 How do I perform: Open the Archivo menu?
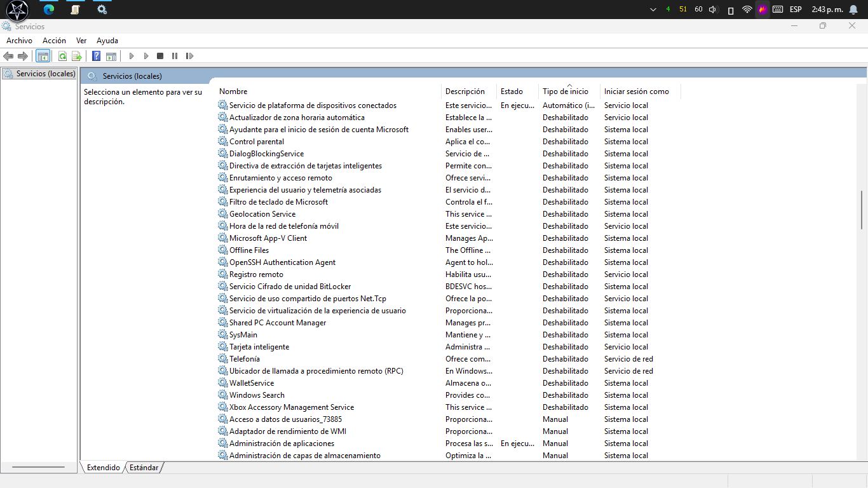pos(19,41)
